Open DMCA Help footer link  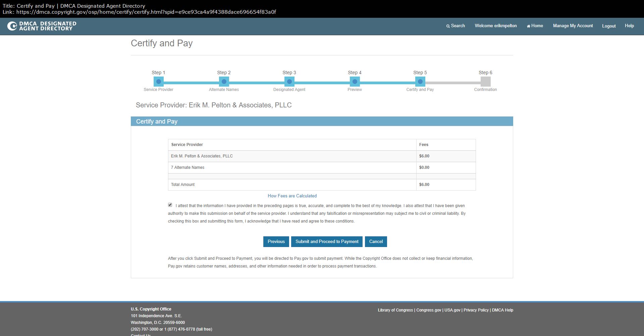point(502,310)
